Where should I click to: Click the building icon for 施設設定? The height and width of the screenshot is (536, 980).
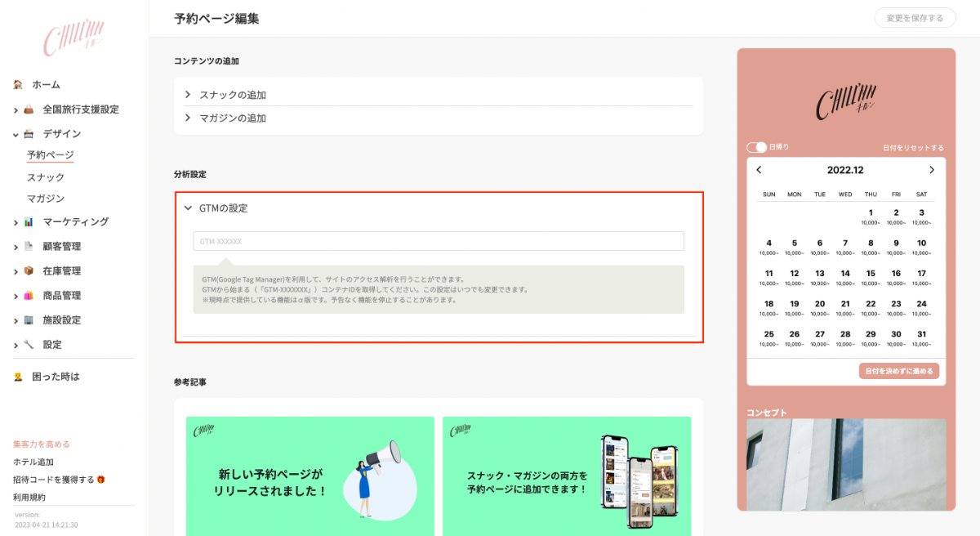point(29,319)
